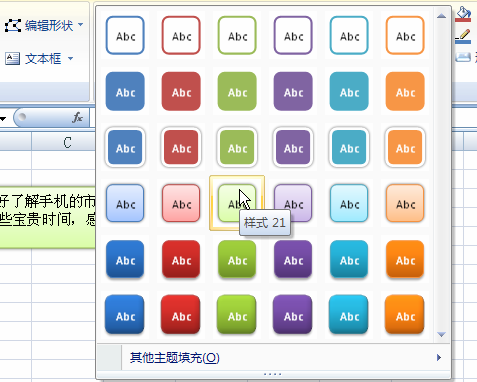Select red fill with white border style, third row
The width and height of the screenshot is (477, 382).
click(x=181, y=147)
